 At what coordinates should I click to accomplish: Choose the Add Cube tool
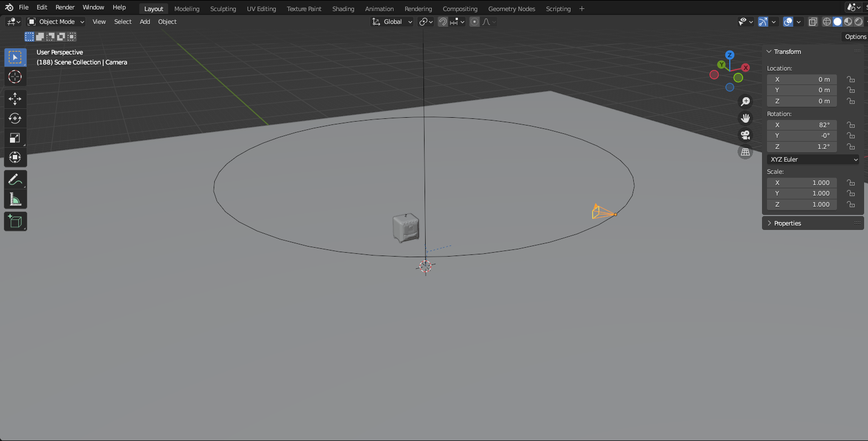15,221
